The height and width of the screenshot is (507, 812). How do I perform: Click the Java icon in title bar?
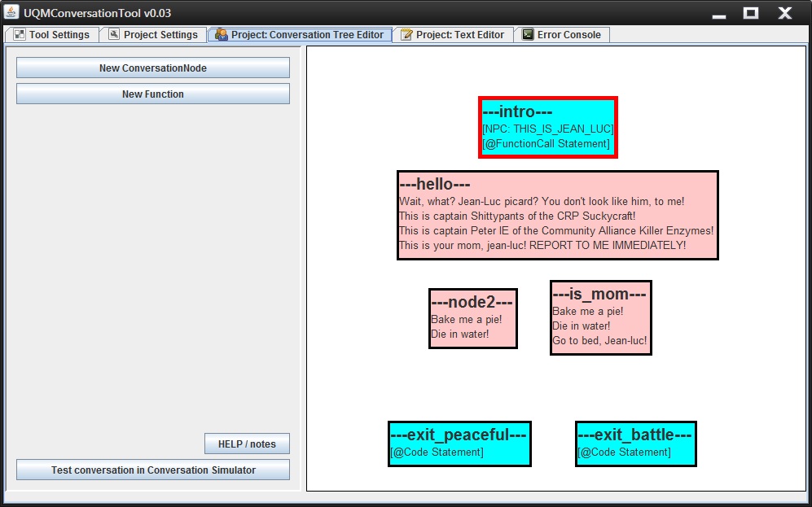(x=11, y=13)
